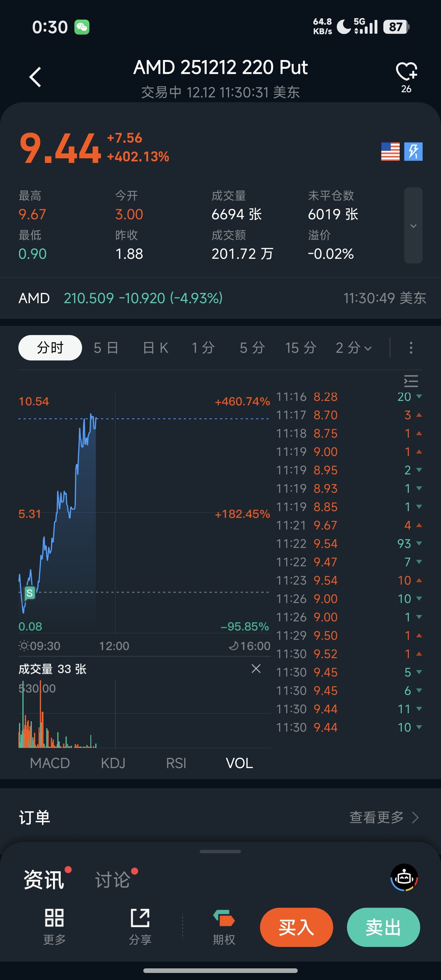Tap the lightning real-time quote icon
This screenshot has width=441, height=980.
click(413, 152)
